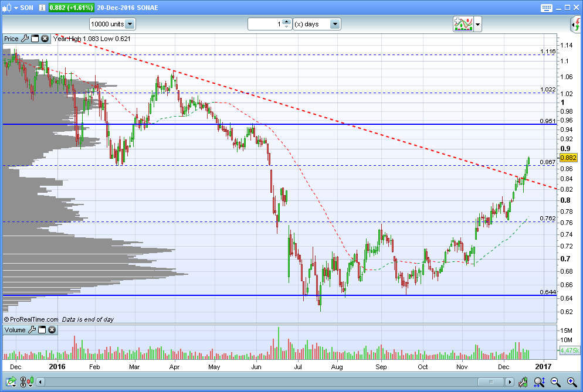The height and width of the screenshot is (392, 583).
Task: Click the 2016 label on time axis
Action: [57, 367]
